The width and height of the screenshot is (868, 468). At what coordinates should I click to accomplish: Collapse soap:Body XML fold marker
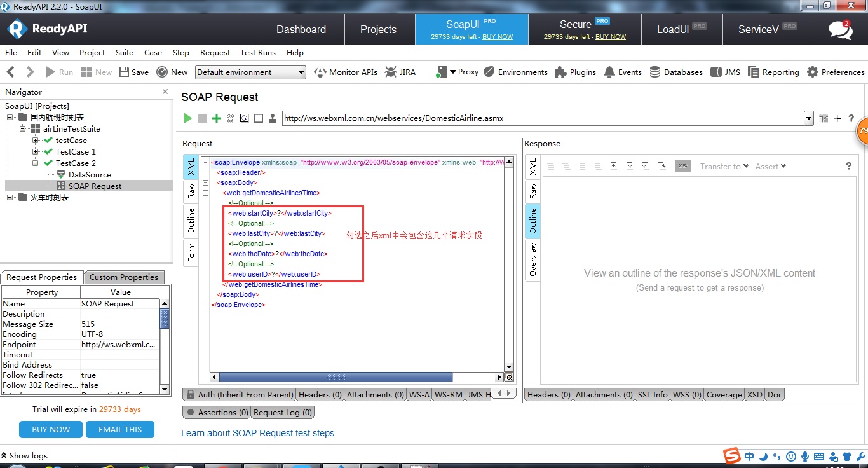coord(205,183)
